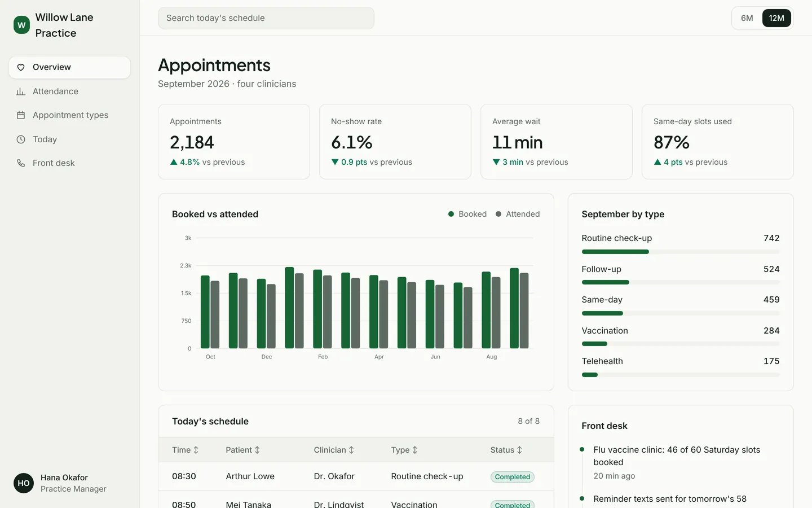Sort schedule by Patient column
Image resolution: width=812 pixels, height=508 pixels.
pyautogui.click(x=243, y=450)
